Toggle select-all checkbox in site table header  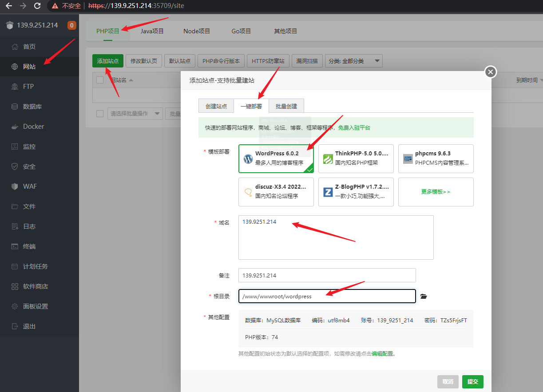100,80
